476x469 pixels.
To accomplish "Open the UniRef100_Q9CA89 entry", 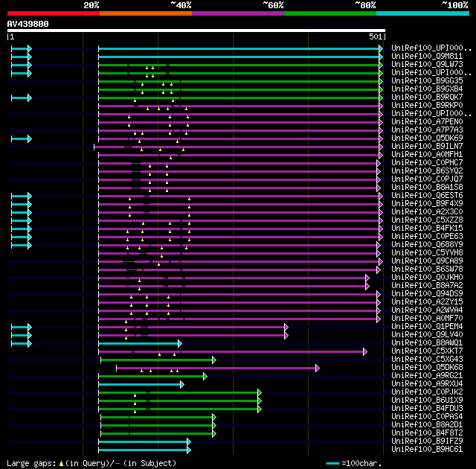I will point(427,261).
